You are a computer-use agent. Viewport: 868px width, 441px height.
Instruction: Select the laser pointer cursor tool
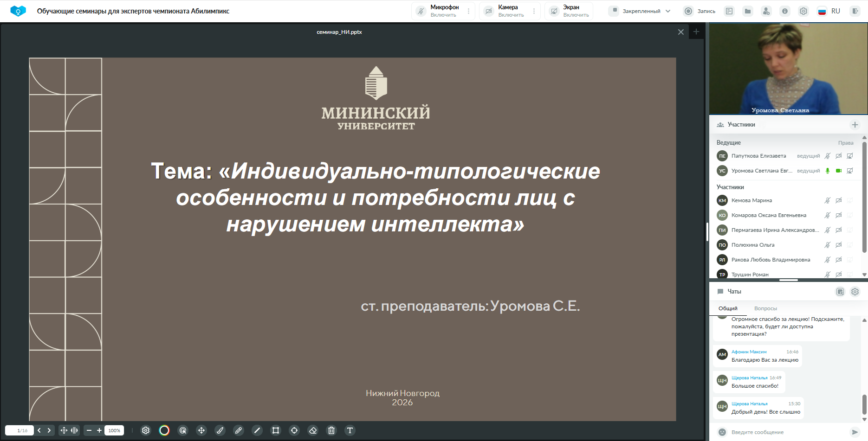coord(183,430)
